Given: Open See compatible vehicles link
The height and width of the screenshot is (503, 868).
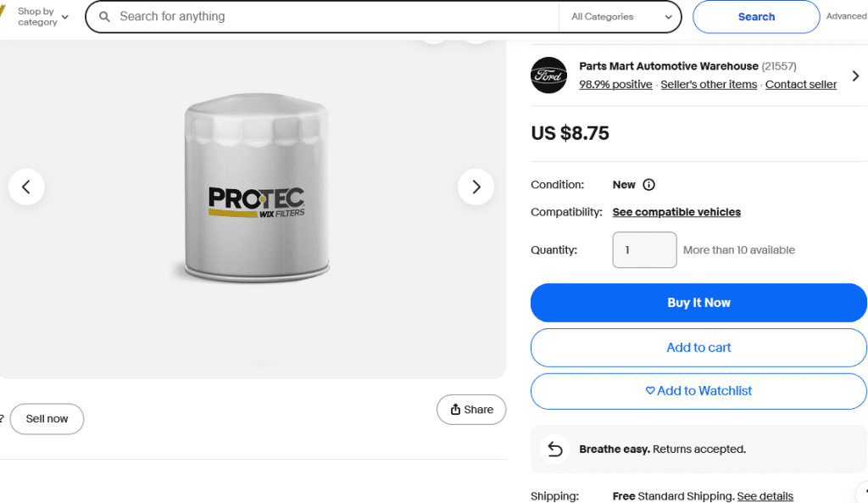Looking at the screenshot, I should coord(676,212).
